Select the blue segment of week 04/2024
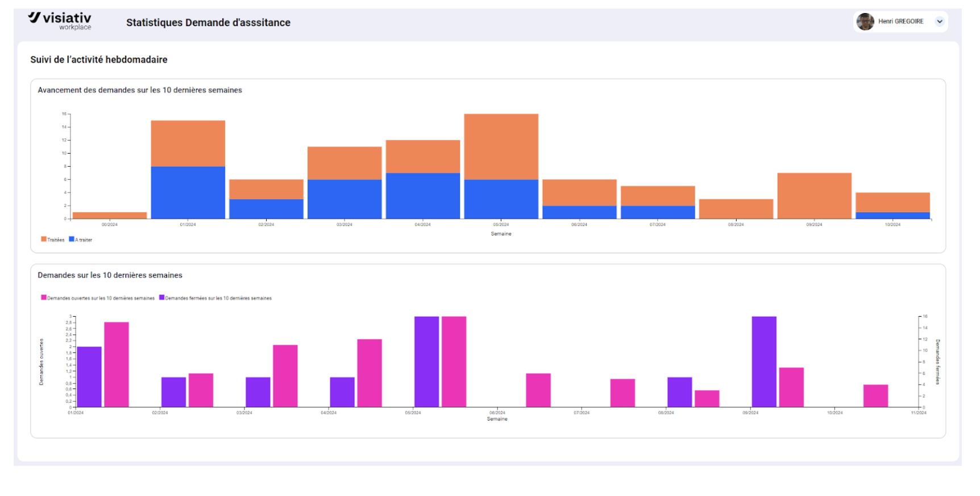This screenshot has width=980, height=496. tap(422, 196)
